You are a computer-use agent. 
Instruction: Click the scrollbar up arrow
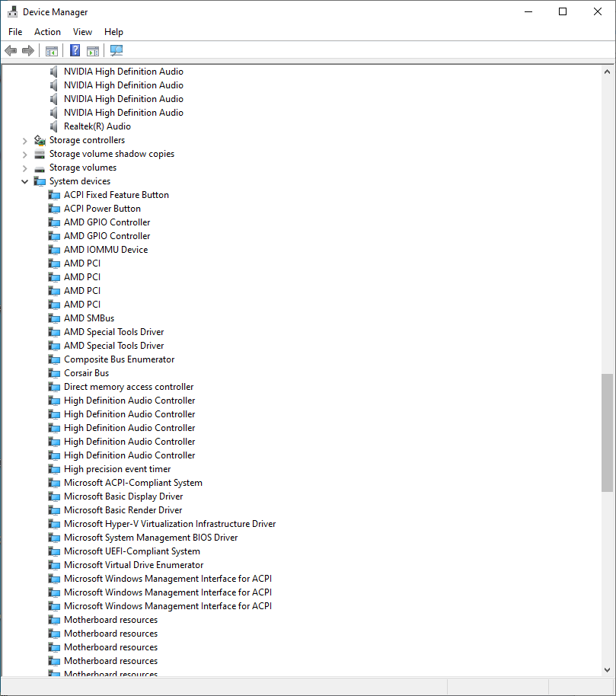(x=607, y=72)
